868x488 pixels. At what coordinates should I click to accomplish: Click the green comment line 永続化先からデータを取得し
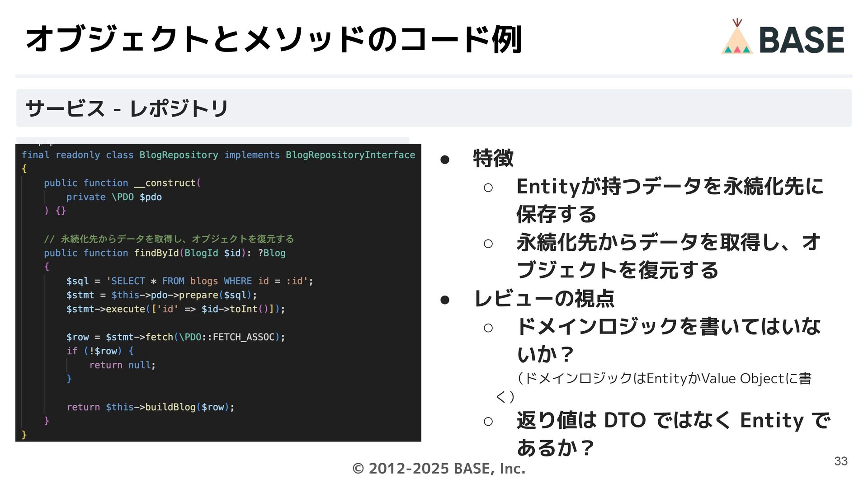(169, 239)
